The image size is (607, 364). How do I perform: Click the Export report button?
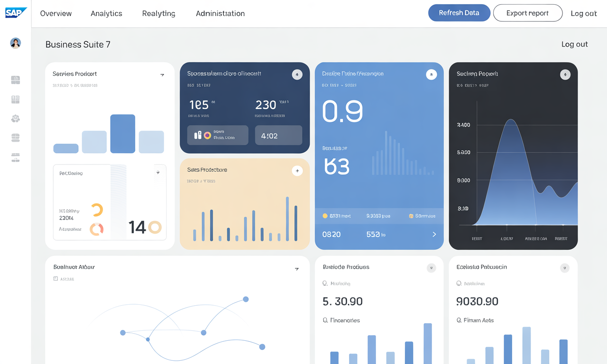point(528,13)
